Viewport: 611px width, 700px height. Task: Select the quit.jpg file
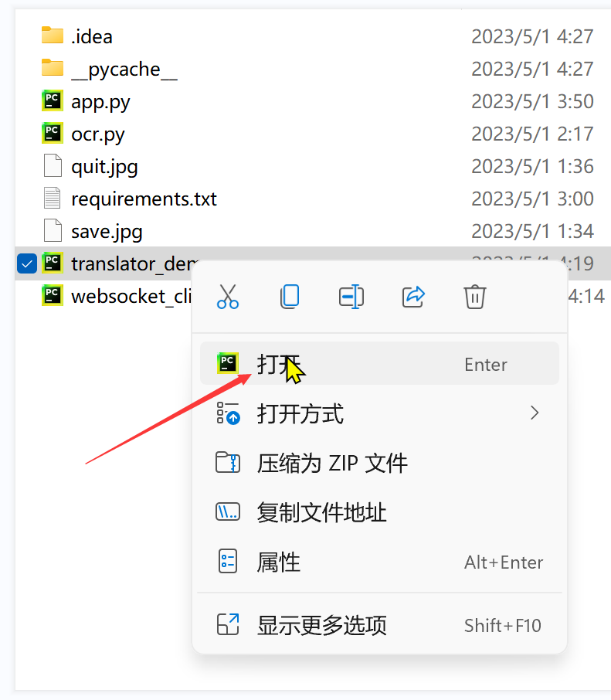tap(312, 166)
